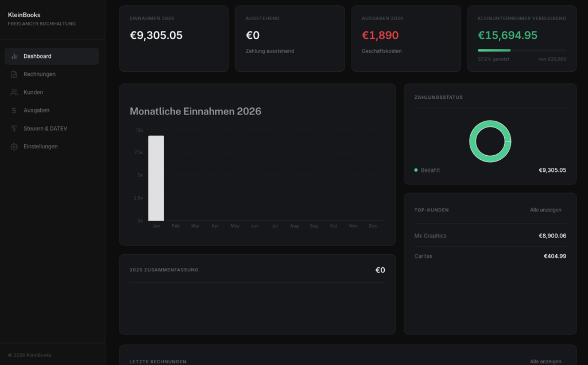
Task: Open the Rechnungen section
Action: [x=40, y=74]
